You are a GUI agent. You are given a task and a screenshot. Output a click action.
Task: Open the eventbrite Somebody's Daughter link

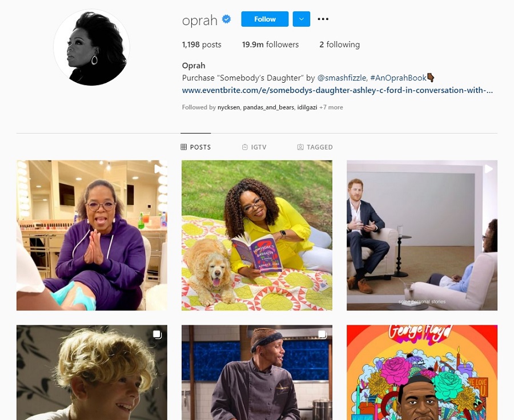point(338,90)
